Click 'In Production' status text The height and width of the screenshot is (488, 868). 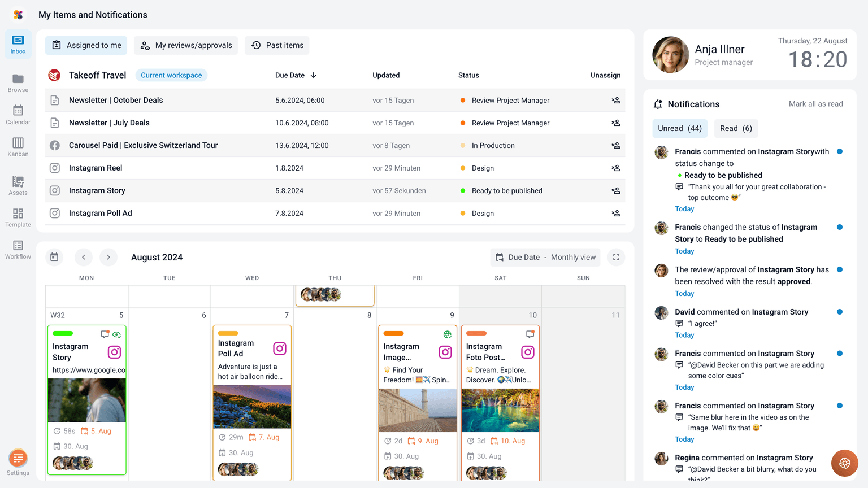click(x=493, y=145)
